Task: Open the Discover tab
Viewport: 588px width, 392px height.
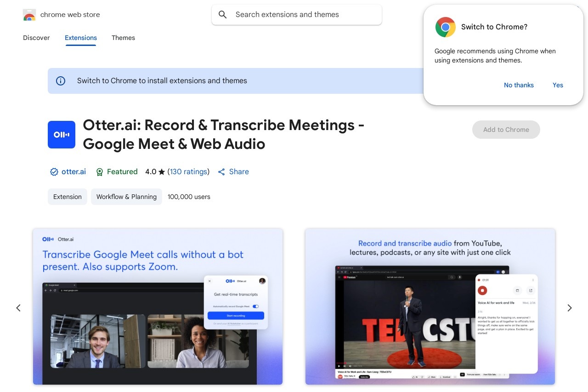Action: [x=36, y=38]
